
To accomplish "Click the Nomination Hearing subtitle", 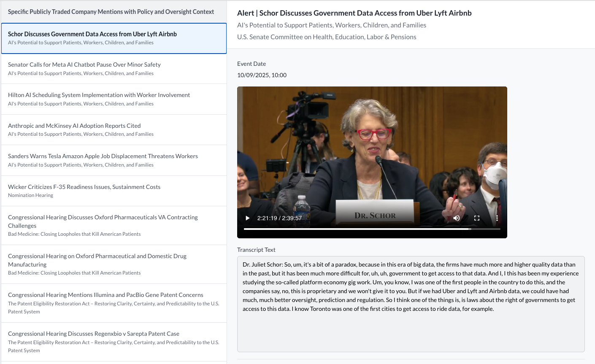I will click(x=30, y=195).
